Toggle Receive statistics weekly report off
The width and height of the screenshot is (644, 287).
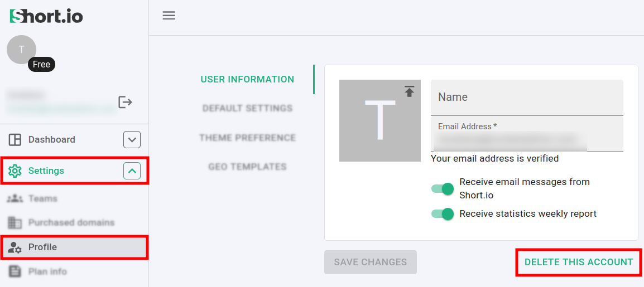[x=444, y=213]
